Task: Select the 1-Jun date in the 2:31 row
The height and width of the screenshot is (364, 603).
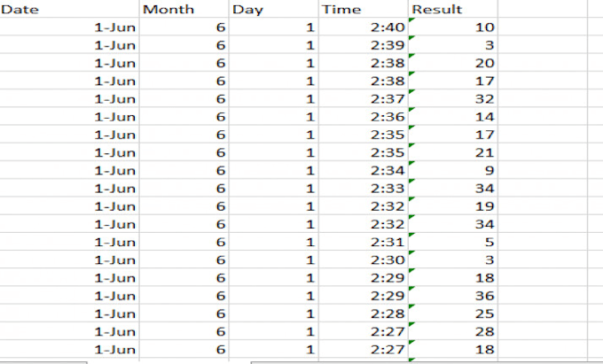Action: click(x=69, y=242)
